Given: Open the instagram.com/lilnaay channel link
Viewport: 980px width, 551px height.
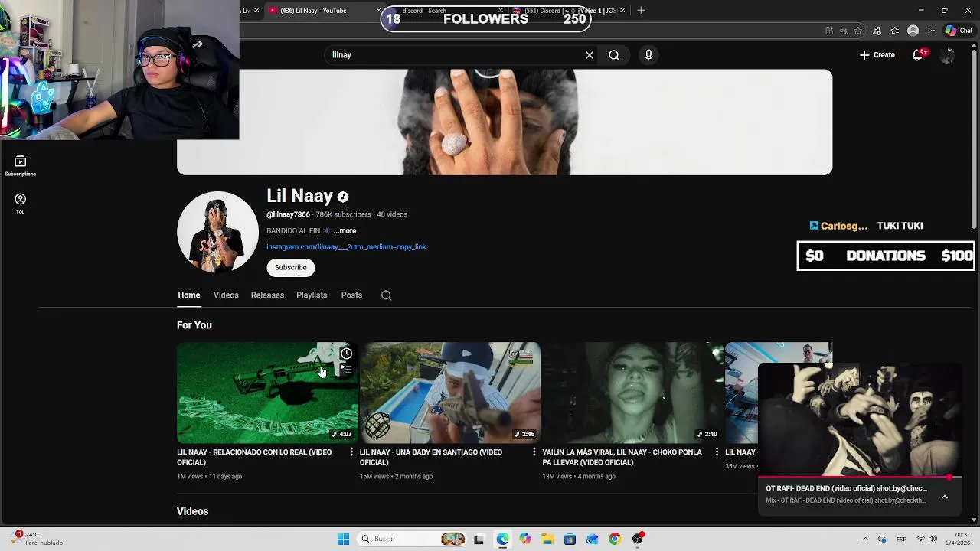Looking at the screenshot, I should tap(346, 247).
